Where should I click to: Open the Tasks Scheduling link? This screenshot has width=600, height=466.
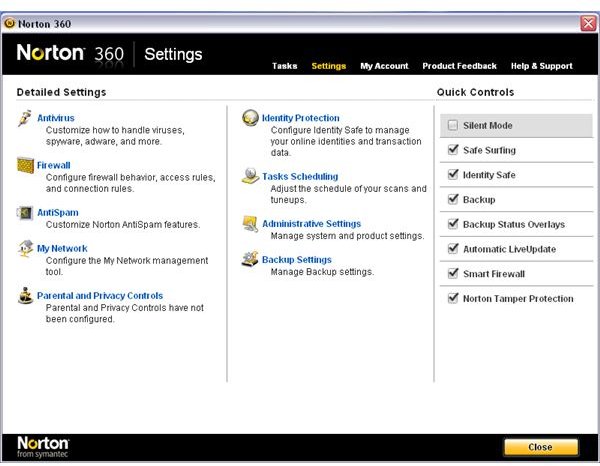coord(300,176)
